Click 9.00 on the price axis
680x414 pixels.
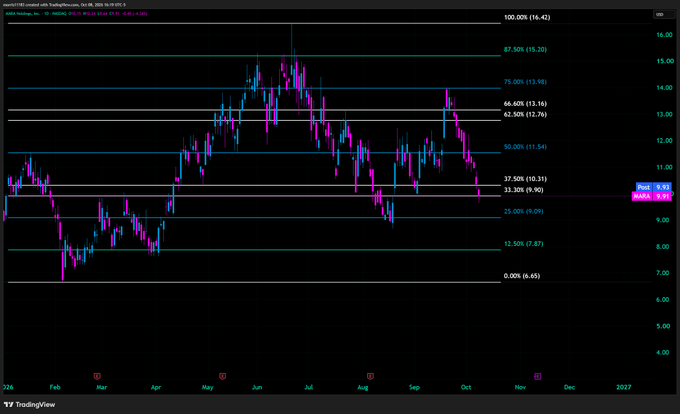pos(663,220)
